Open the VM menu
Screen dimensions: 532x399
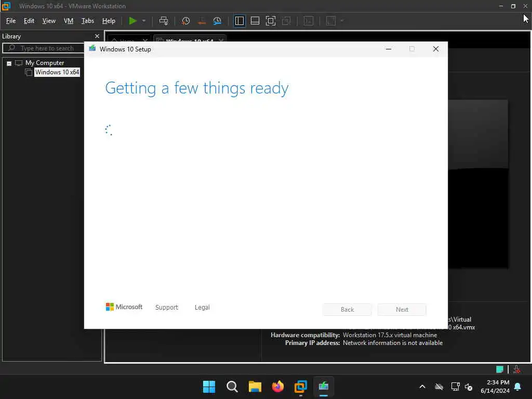(69, 21)
